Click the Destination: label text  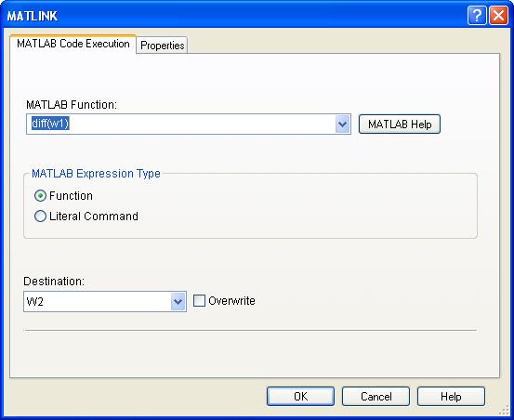click(54, 282)
